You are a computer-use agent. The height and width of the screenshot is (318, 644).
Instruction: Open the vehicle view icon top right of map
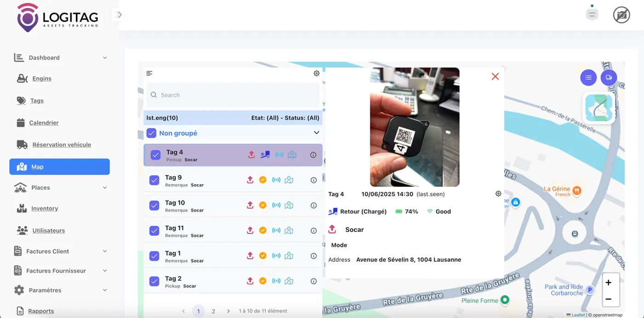pyautogui.click(x=609, y=77)
